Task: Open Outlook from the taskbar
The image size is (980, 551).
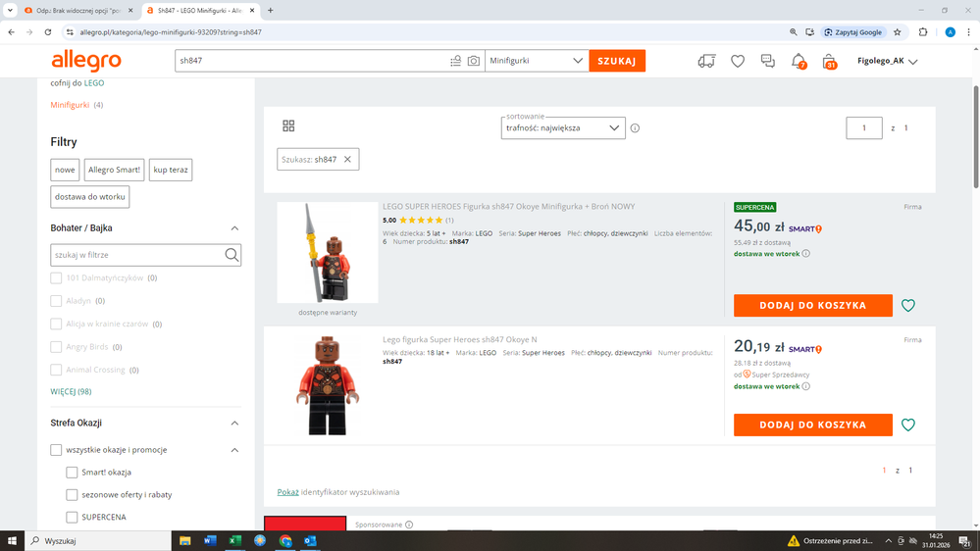Action: coord(310,540)
